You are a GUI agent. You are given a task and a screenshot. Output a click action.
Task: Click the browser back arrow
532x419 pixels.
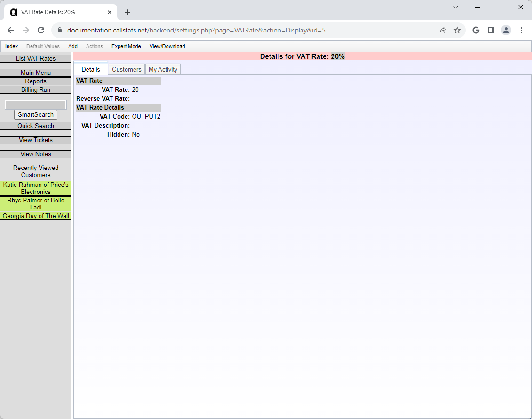pyautogui.click(x=11, y=30)
